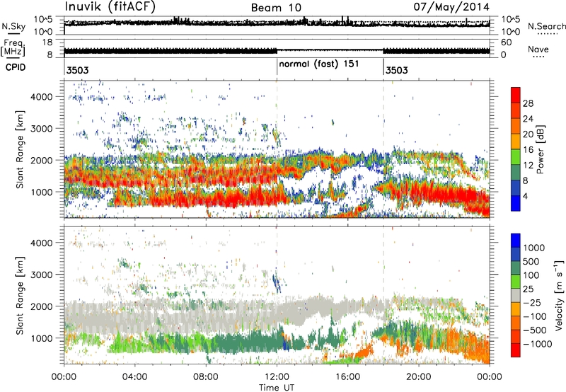
Task: Select the "Beam 10" header label
Action: [276, 8]
